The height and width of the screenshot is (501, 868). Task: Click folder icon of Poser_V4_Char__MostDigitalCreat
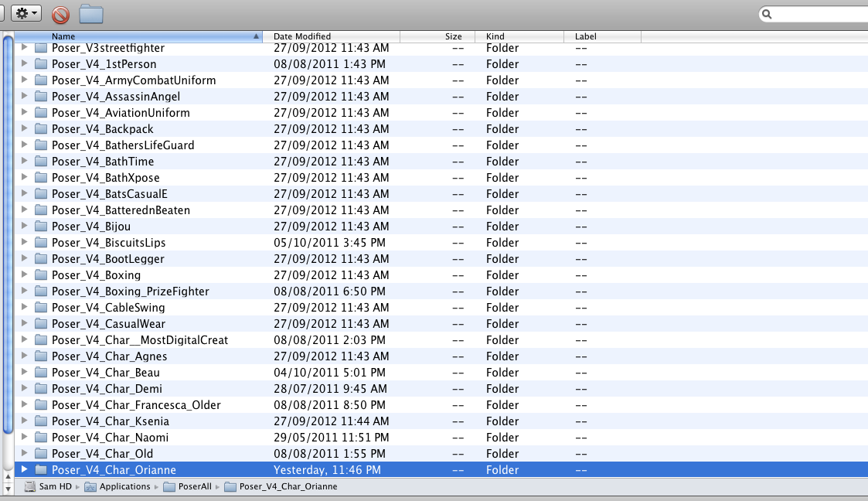coord(40,340)
